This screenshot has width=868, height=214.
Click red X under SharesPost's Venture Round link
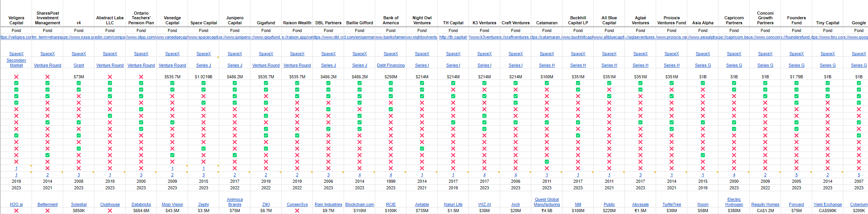47,77
